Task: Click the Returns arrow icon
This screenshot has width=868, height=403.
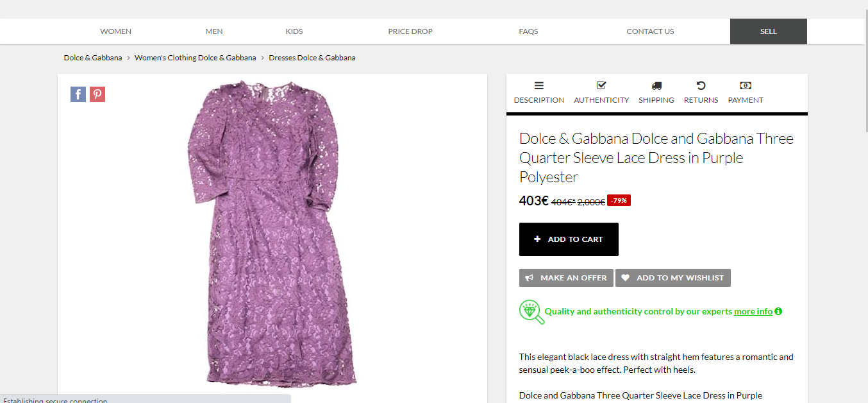Action: point(701,85)
